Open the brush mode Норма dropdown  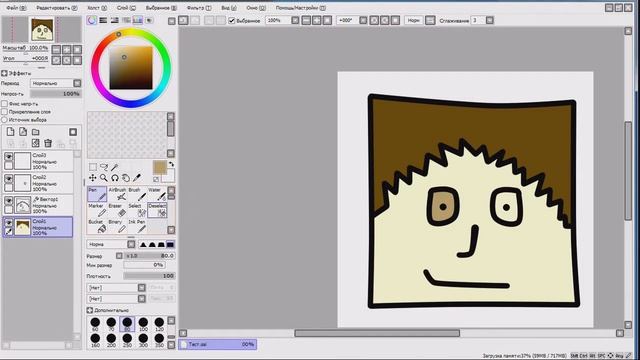click(x=111, y=244)
